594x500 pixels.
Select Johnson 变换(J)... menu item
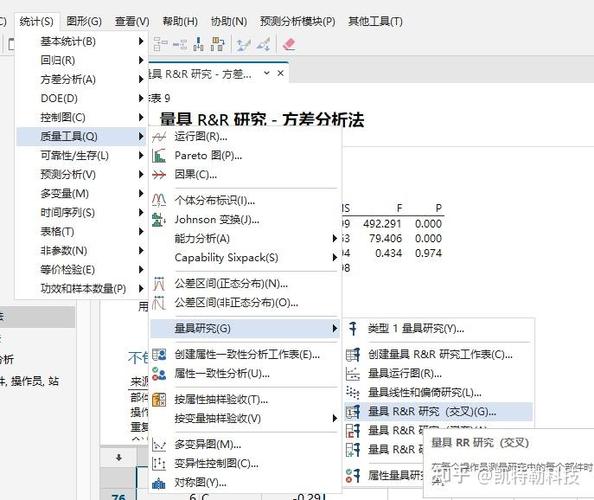(x=245, y=220)
